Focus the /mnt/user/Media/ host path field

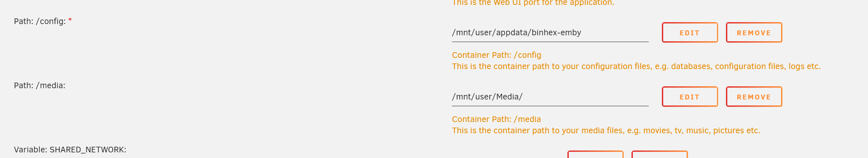click(550, 97)
